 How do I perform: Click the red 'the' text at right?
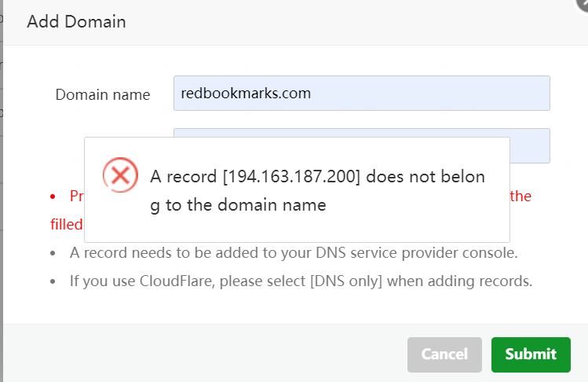coord(520,196)
